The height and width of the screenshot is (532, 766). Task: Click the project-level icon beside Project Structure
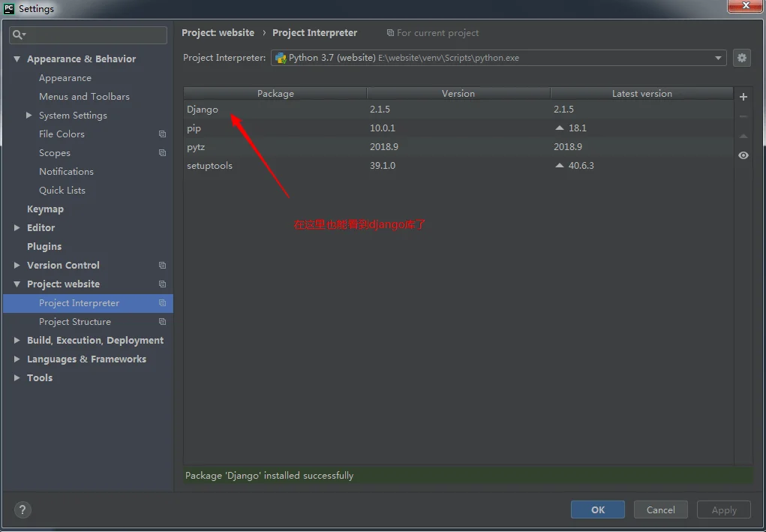[x=162, y=321]
